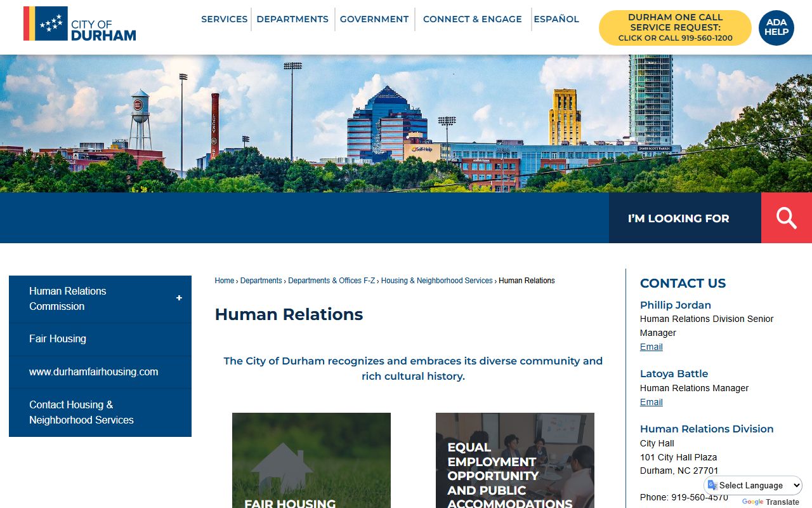
Task: Open Phillip Jordan's contact name link
Action: (x=675, y=305)
